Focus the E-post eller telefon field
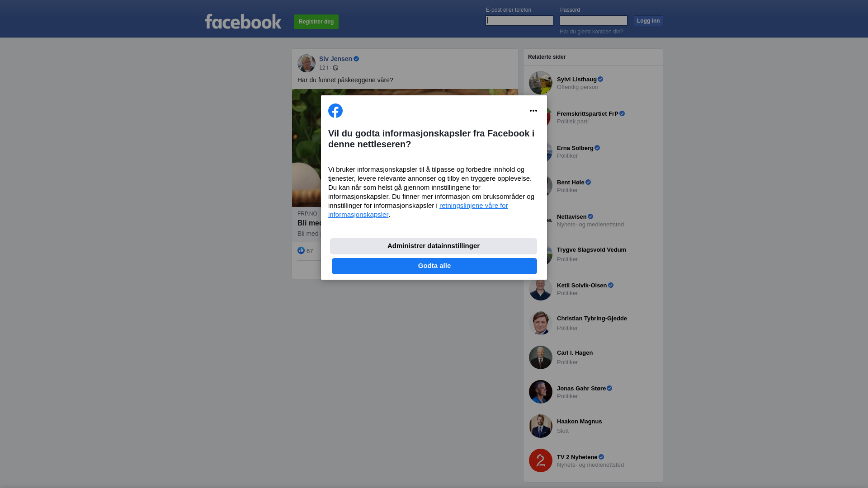Image resolution: width=868 pixels, height=488 pixels. click(x=519, y=21)
